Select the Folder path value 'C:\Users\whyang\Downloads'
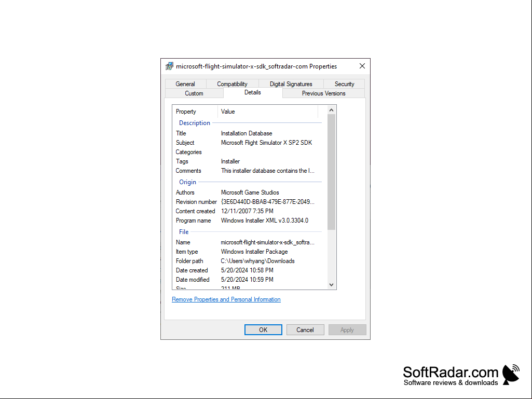Screen dimensions: 532x399 pos(258,261)
